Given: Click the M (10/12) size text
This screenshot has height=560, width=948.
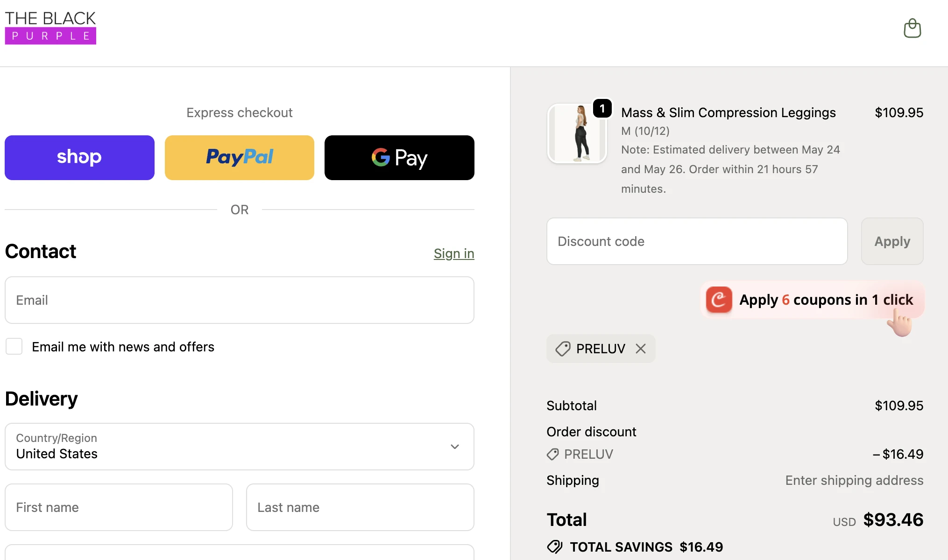Looking at the screenshot, I should tap(645, 131).
